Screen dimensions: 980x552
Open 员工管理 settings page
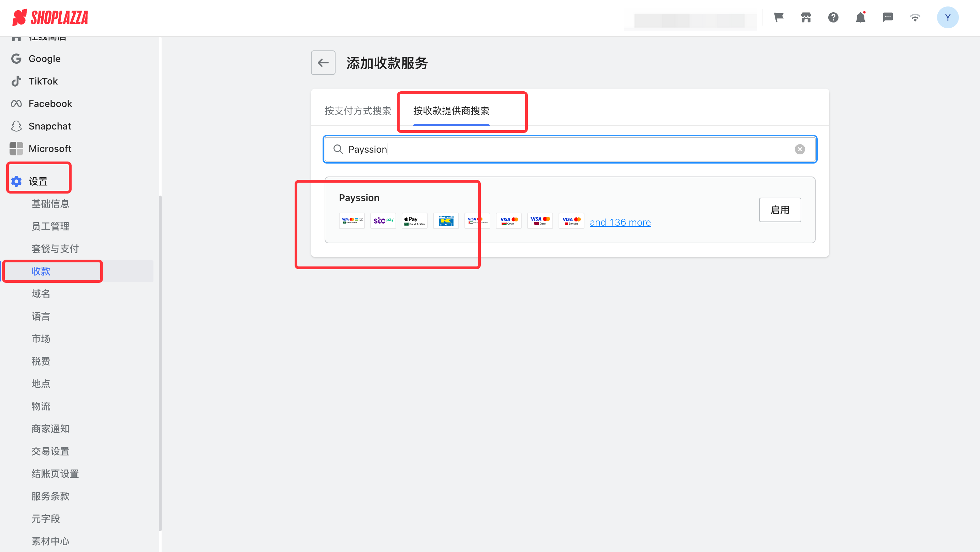(50, 226)
